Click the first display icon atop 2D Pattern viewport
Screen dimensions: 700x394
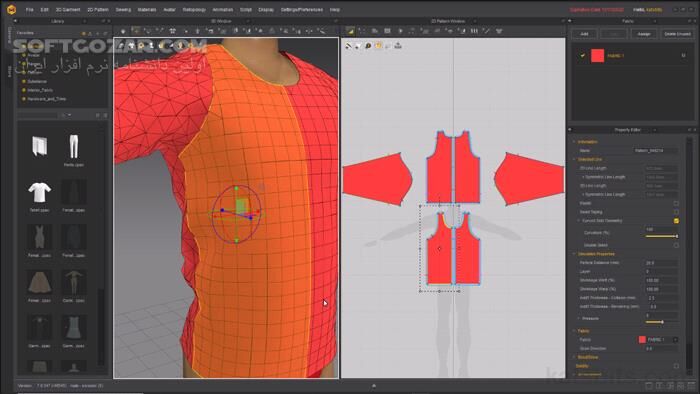tap(348, 46)
